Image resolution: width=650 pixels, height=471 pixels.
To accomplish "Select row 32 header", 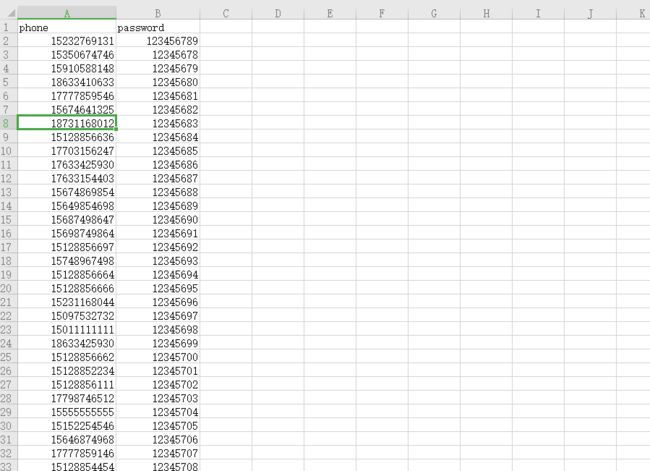I will coord(8,453).
